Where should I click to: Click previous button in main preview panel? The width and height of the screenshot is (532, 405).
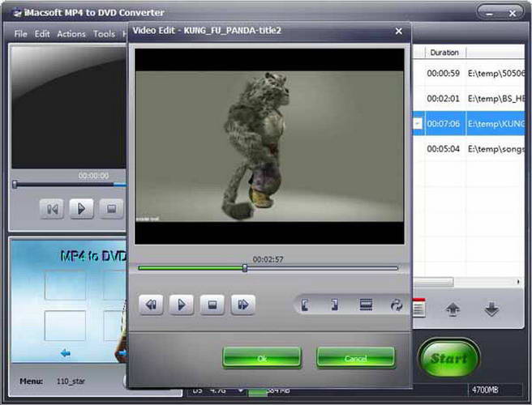click(x=52, y=209)
